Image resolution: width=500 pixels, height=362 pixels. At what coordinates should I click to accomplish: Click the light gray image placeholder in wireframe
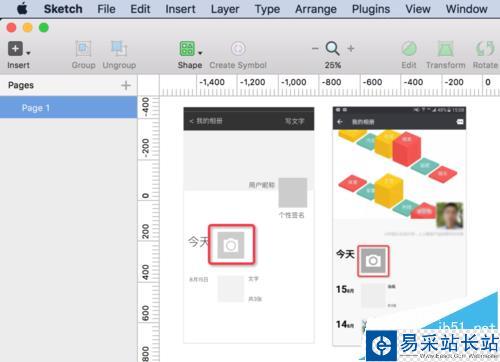231,289
